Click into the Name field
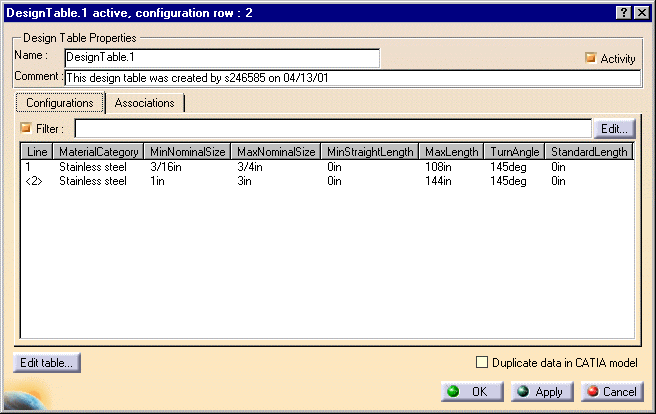Screen dimensions: 656x414 (222, 58)
